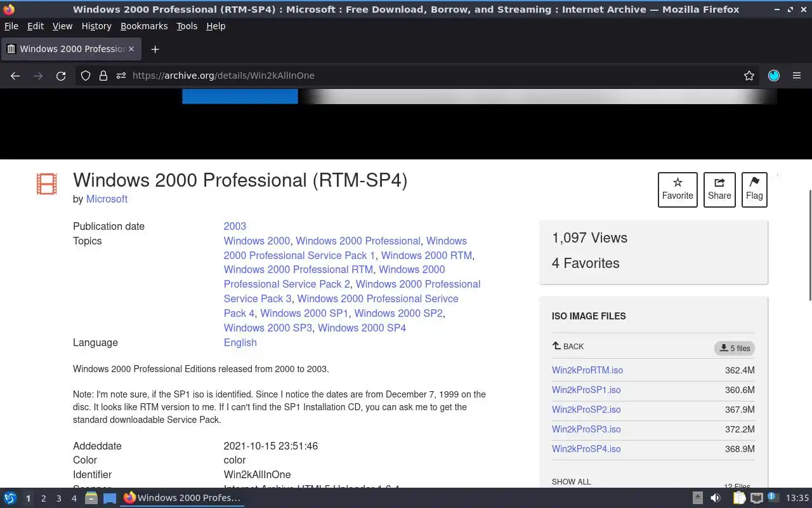Viewport: 812px width, 508px height.
Task: Click the film-strip media type icon
Action: 47,184
